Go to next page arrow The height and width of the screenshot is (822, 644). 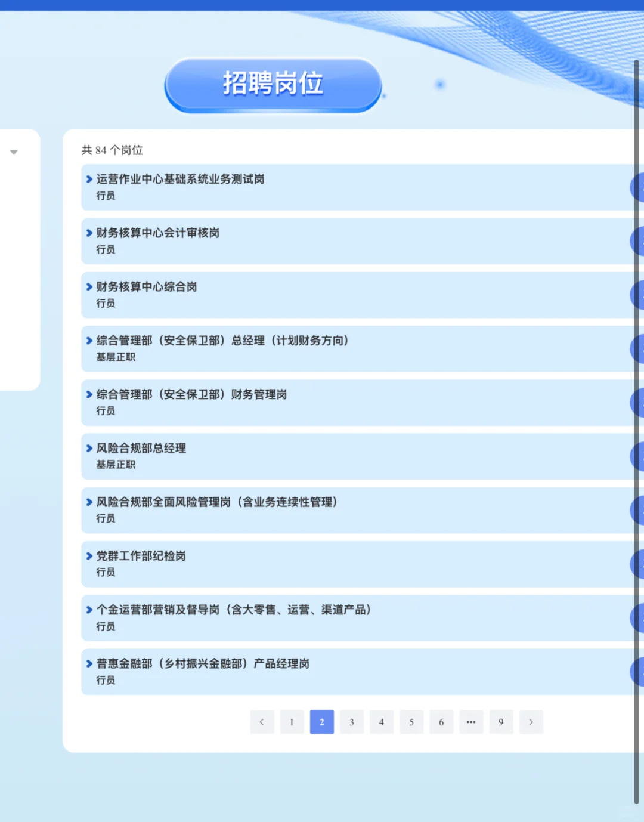tap(531, 722)
